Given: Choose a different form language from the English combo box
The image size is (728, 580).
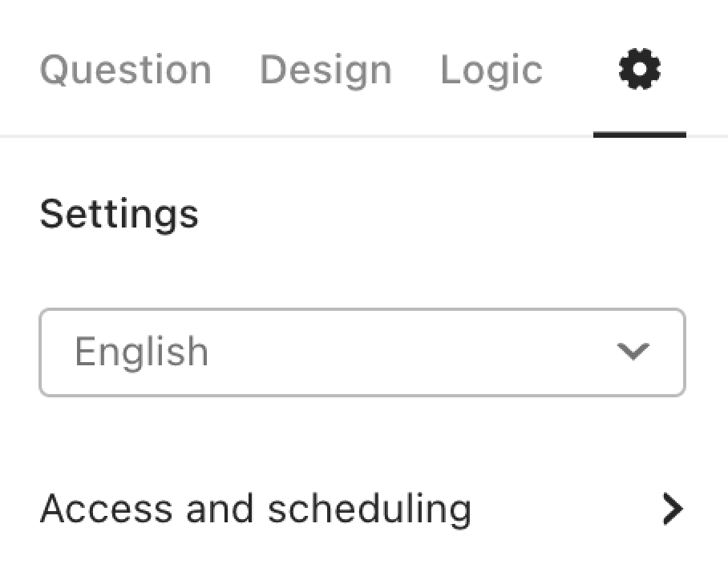Looking at the screenshot, I should coord(362,352).
